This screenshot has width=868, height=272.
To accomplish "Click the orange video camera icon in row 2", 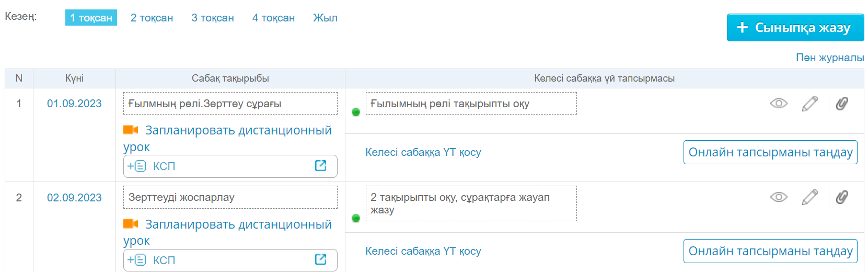I will (x=131, y=224).
